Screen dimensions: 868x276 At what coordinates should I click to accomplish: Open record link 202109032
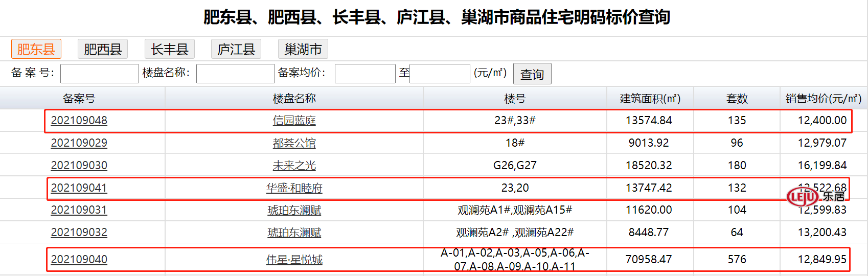[79, 233]
